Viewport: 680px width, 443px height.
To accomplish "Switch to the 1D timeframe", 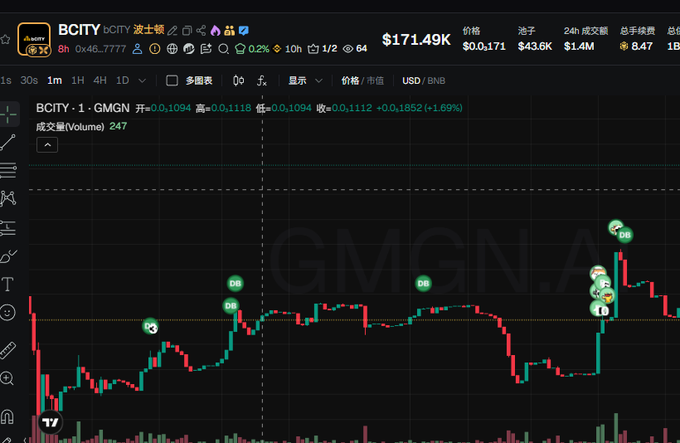I will 122,81.
